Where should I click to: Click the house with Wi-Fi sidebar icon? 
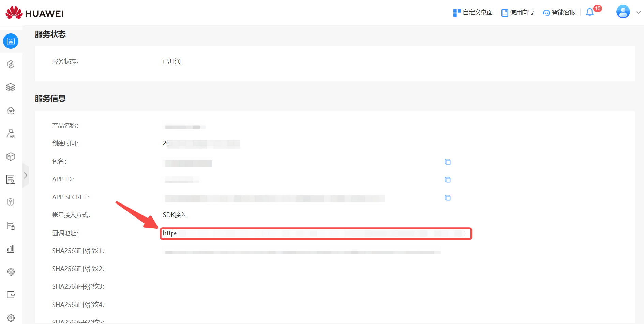(11, 111)
